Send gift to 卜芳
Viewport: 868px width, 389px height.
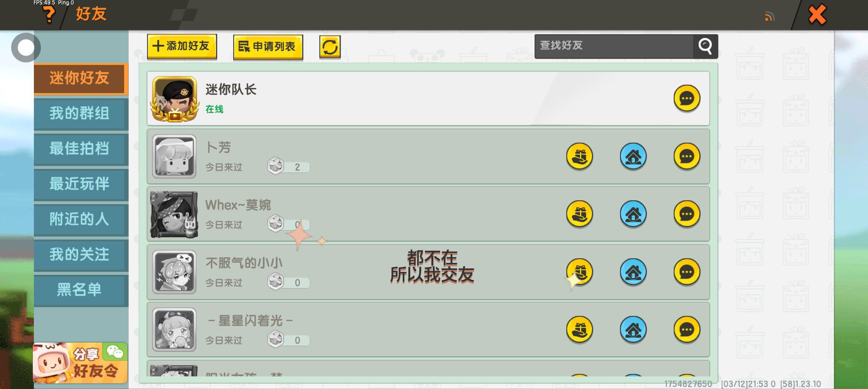pyautogui.click(x=580, y=156)
